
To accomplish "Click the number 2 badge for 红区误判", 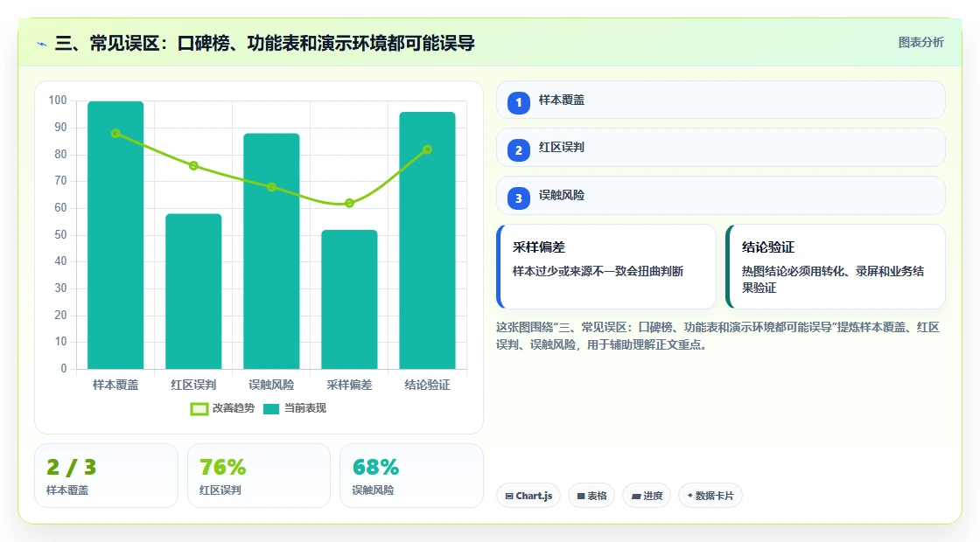I will click(x=518, y=149).
